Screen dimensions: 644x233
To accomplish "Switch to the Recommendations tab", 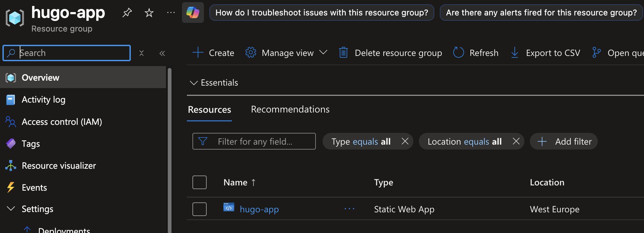I will coord(290,109).
